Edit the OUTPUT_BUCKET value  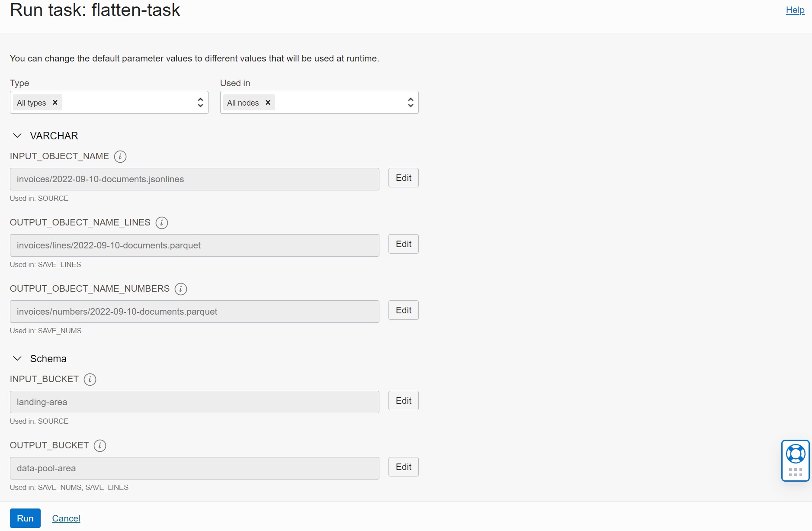pyautogui.click(x=403, y=467)
